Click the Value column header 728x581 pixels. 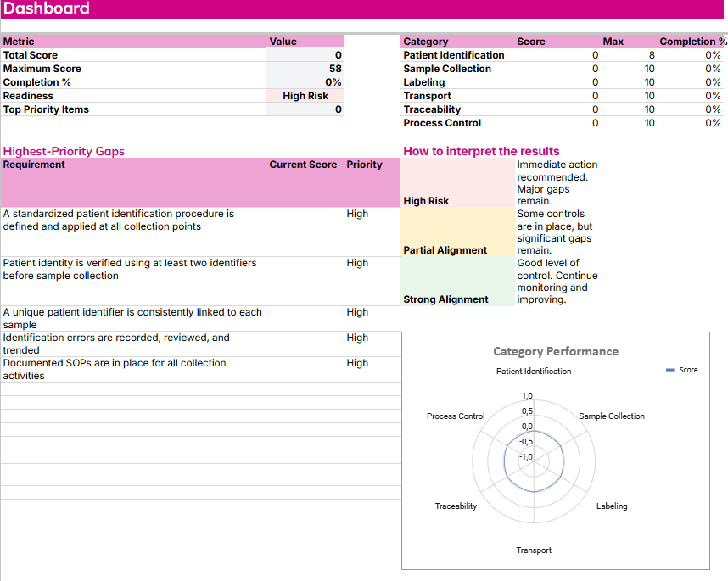[283, 42]
